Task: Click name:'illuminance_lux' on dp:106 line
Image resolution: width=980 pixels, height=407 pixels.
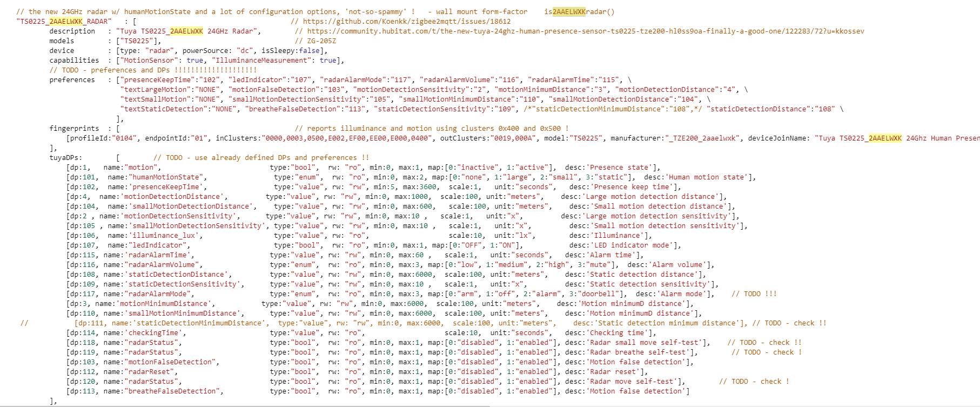Action: click(153, 236)
